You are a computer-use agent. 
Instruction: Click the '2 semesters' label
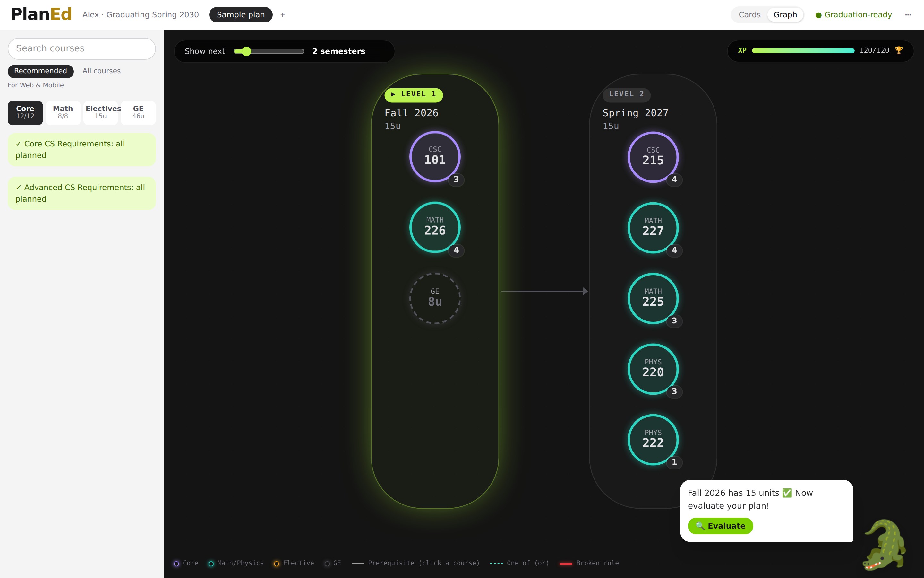click(339, 51)
